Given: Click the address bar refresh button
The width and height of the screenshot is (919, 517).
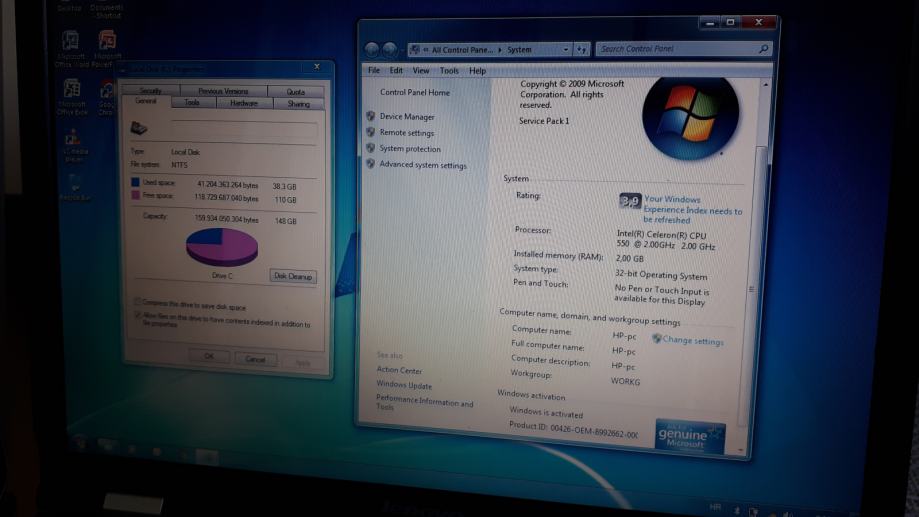Looking at the screenshot, I should click(x=581, y=50).
